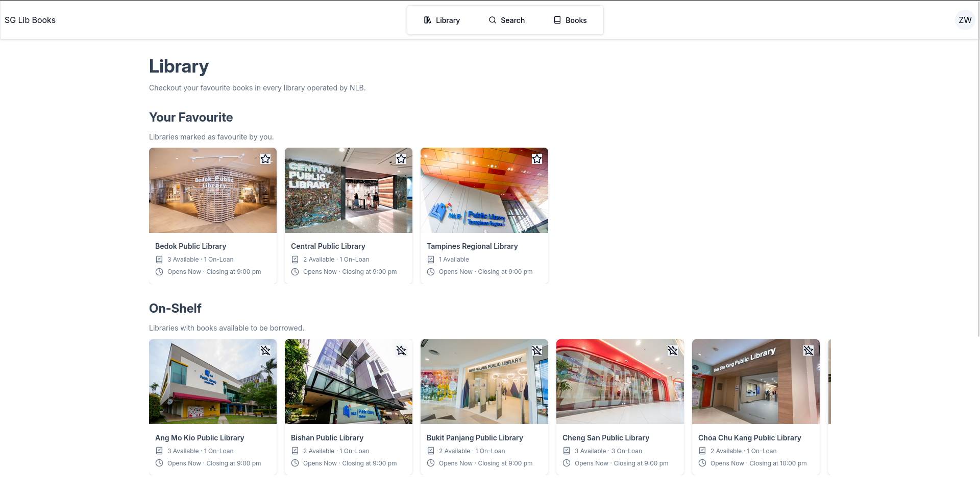Click the availability icon under Cheng San Public Library
The height and width of the screenshot is (491, 980).
coord(567,451)
